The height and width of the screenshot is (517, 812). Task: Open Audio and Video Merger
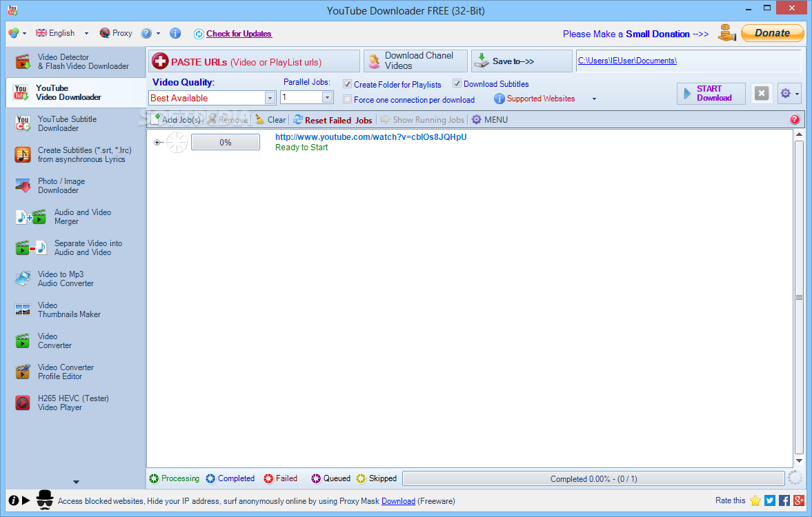point(76,217)
